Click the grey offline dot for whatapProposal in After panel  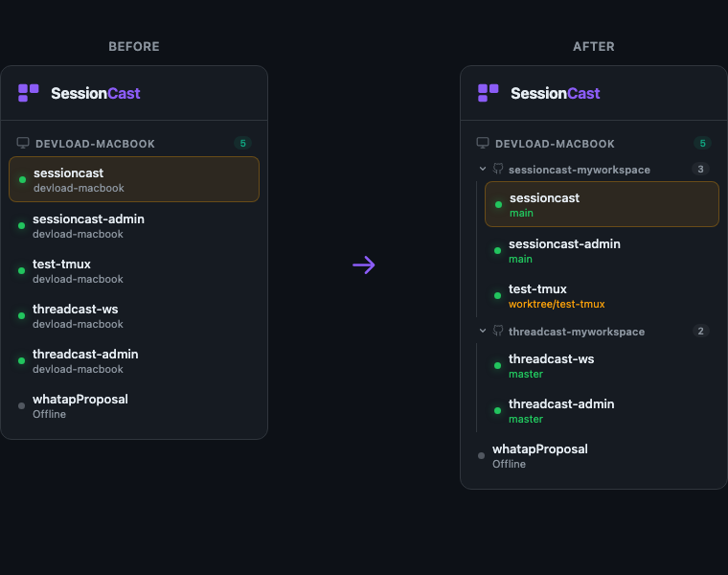click(x=481, y=456)
